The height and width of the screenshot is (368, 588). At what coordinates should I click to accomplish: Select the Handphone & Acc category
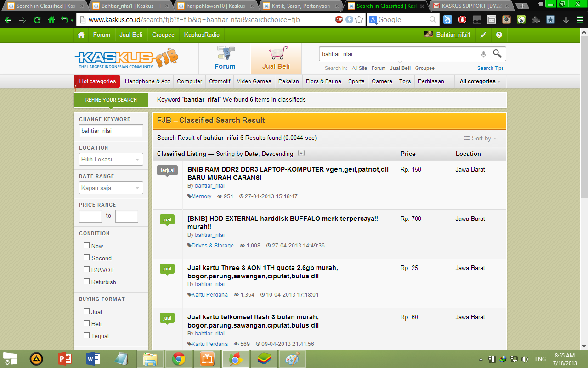pos(147,81)
